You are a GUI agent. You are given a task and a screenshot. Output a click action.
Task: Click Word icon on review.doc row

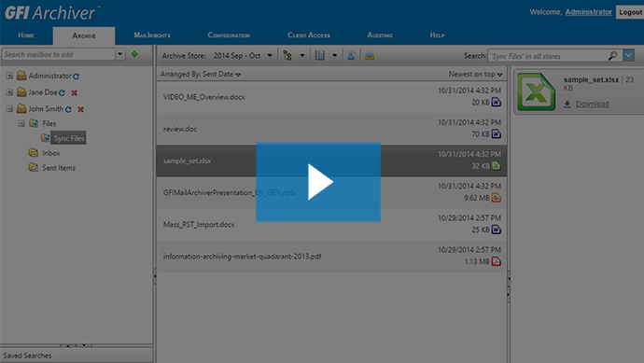click(497, 133)
